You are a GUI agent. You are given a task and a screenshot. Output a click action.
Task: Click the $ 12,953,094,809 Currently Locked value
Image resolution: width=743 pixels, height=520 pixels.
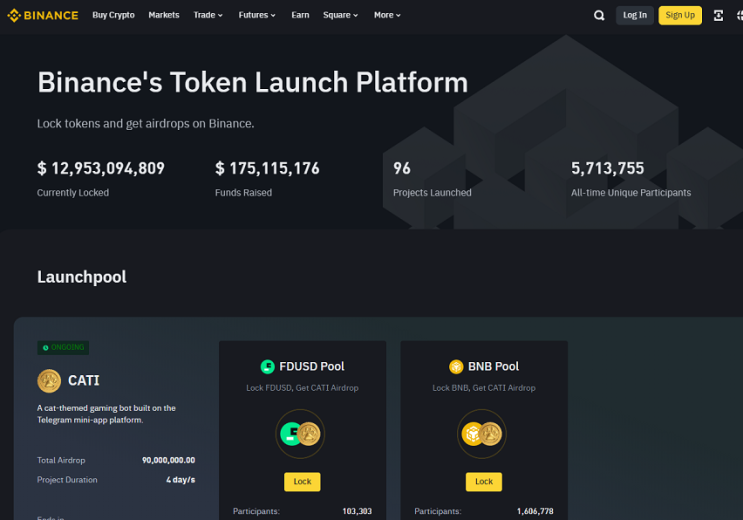coord(101,168)
